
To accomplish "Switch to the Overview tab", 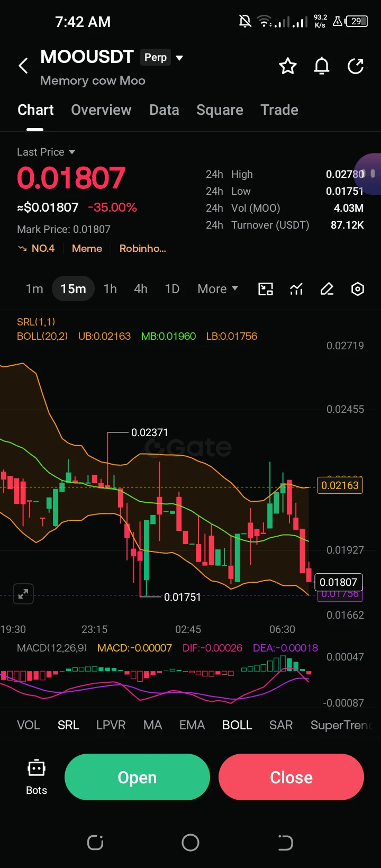I will [101, 110].
